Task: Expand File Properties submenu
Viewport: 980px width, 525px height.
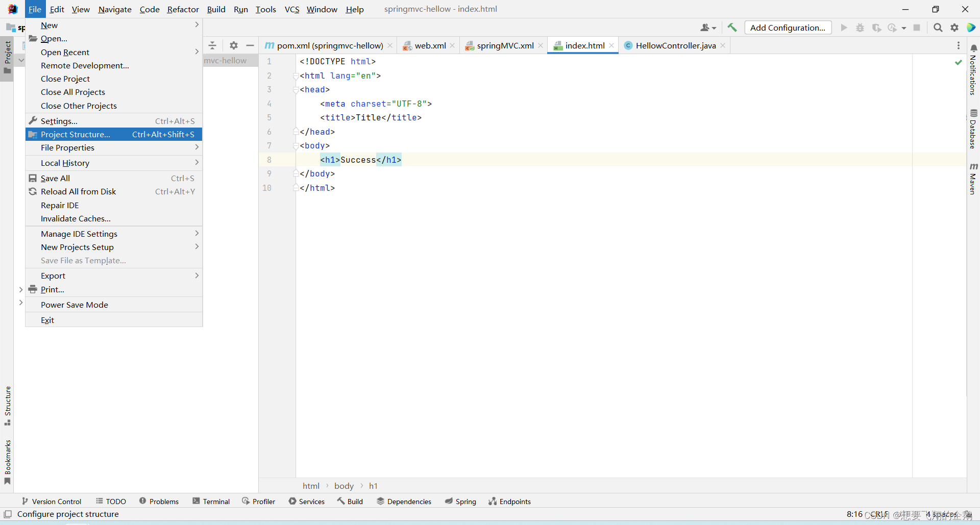Action: pyautogui.click(x=114, y=147)
